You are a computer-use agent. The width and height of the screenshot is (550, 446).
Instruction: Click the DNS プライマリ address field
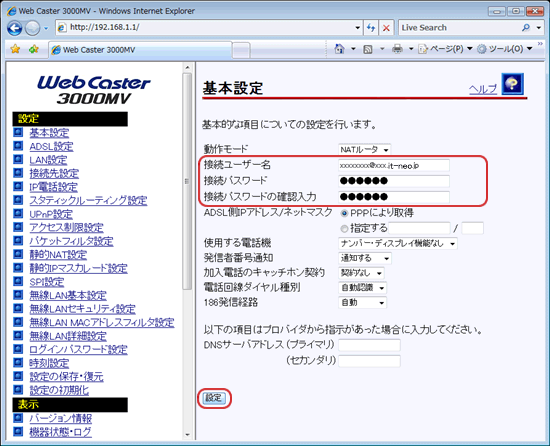pos(369,345)
